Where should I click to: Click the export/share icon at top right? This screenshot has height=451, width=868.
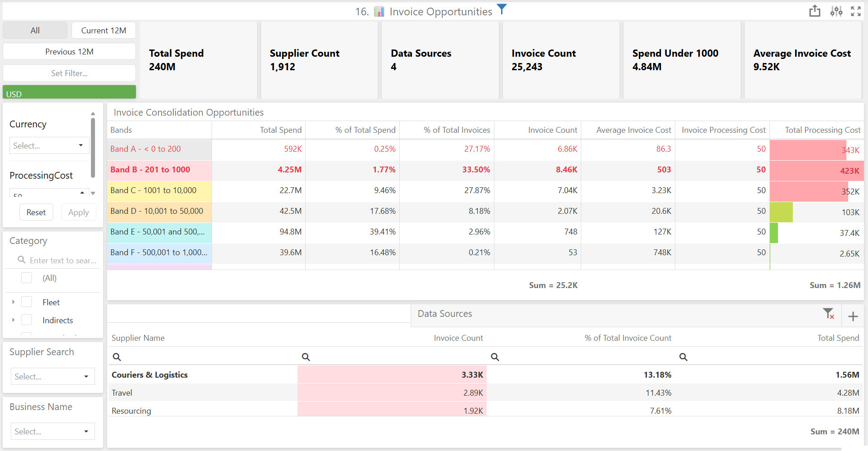[x=814, y=11]
